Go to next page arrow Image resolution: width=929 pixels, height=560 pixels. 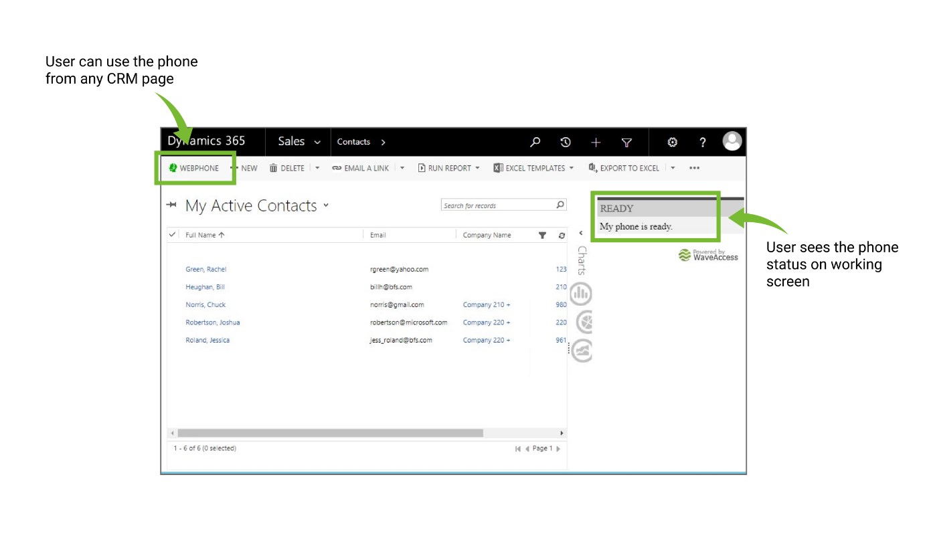click(x=558, y=449)
